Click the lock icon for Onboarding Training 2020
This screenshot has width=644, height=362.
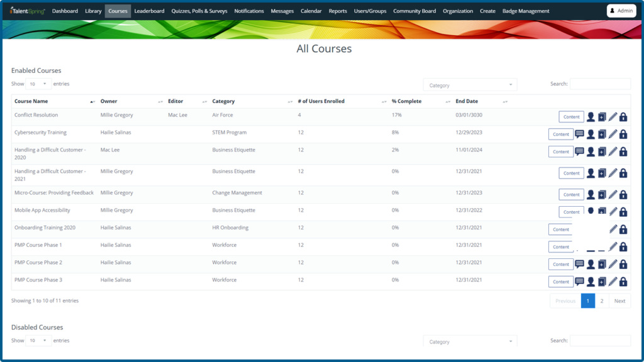pyautogui.click(x=623, y=229)
